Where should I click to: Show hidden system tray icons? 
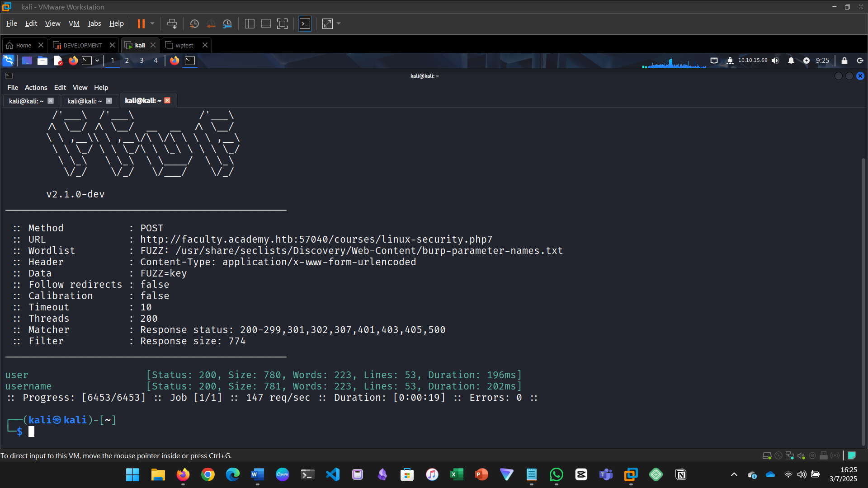[x=734, y=474]
